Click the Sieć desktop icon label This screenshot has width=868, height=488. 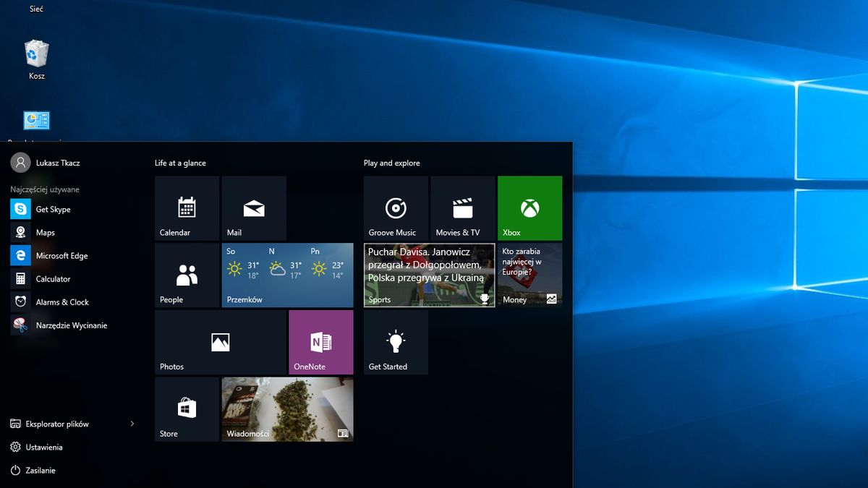click(x=37, y=9)
